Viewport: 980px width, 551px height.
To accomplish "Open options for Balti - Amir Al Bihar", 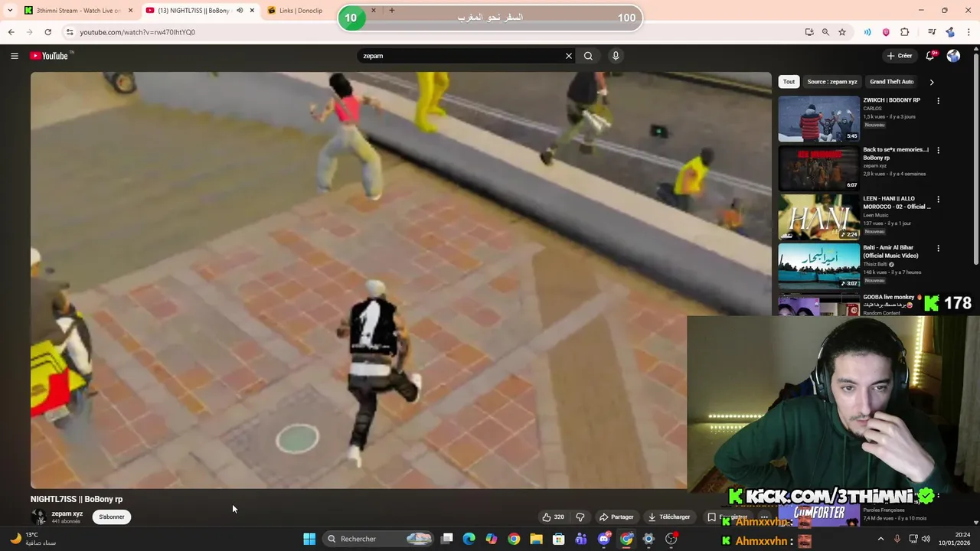I will [x=939, y=248].
